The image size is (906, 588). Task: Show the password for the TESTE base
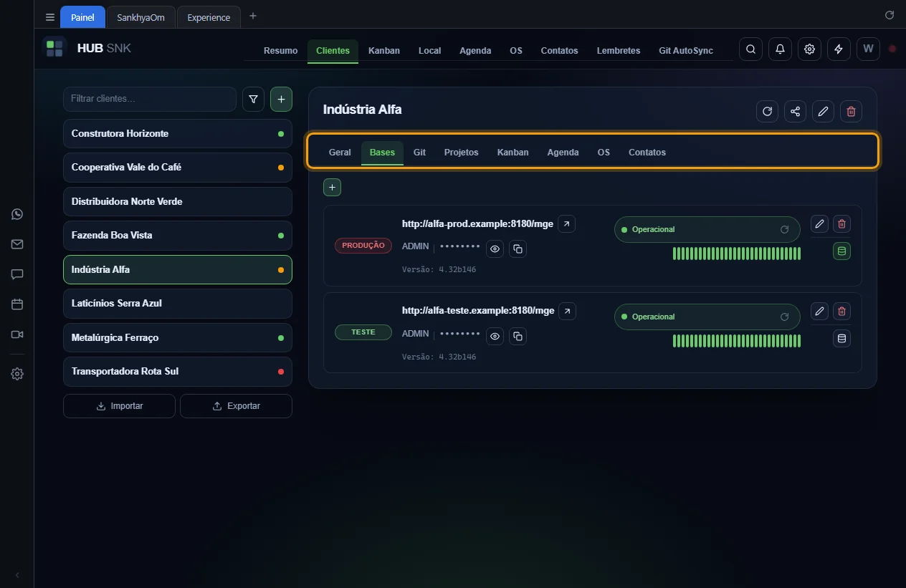tap(495, 337)
